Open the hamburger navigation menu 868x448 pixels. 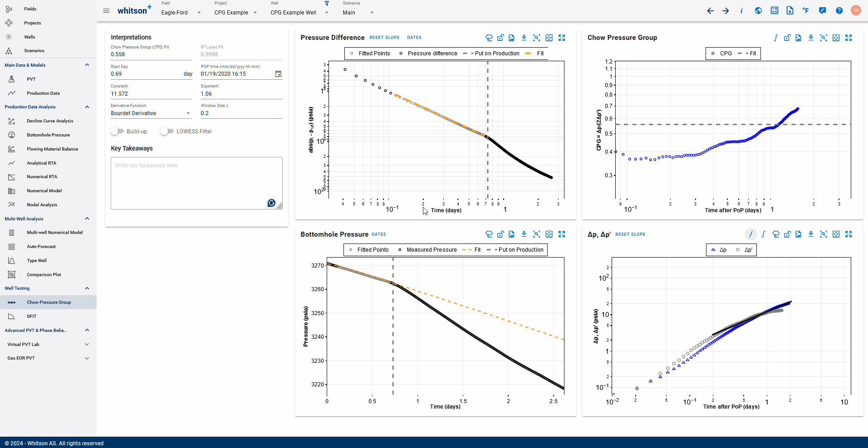[x=106, y=11]
